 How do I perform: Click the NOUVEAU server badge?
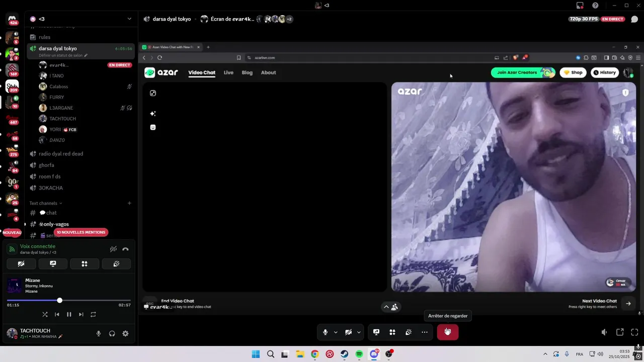pos(12,233)
